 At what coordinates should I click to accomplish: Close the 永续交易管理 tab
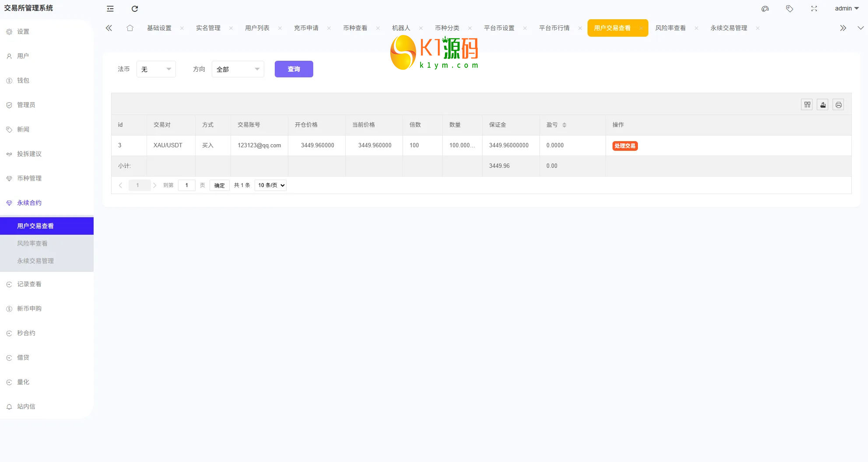(x=758, y=28)
